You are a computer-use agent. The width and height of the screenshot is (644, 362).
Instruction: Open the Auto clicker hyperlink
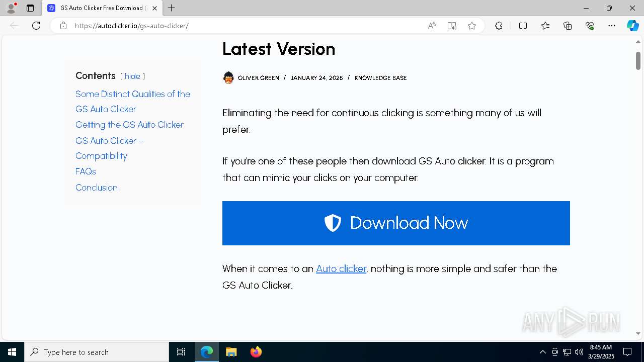coord(341,268)
